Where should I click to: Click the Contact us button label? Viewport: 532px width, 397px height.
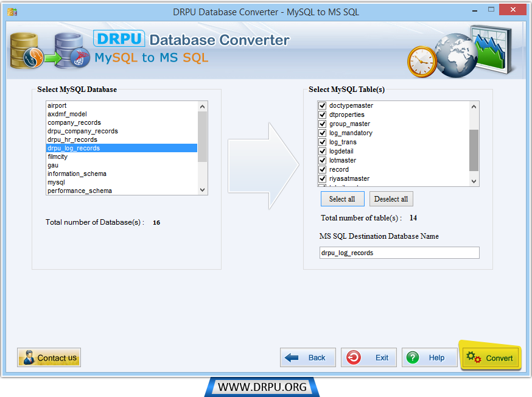[57, 357]
